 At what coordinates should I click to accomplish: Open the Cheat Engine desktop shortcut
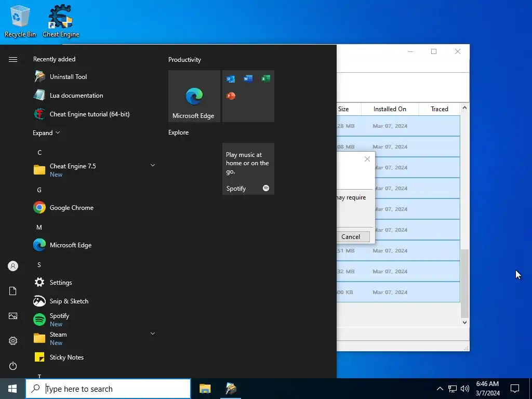pos(61,21)
